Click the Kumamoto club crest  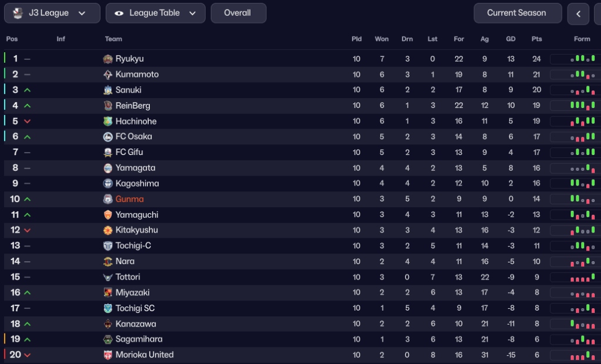[108, 75]
